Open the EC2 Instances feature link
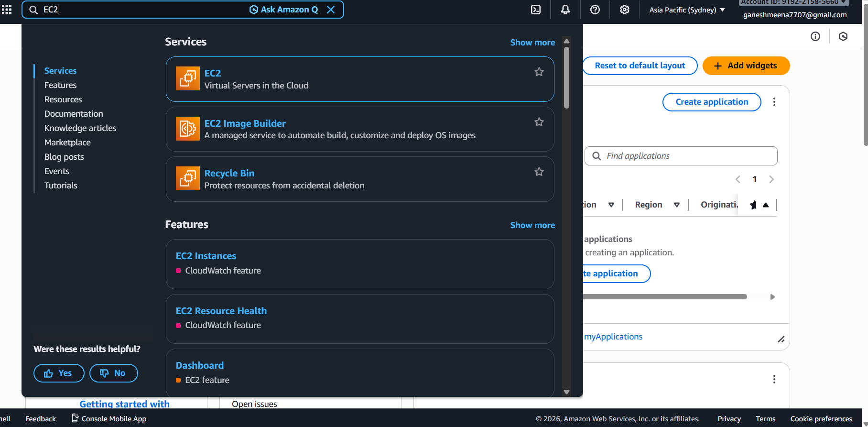Viewport: 868px width, 427px height. coord(206,256)
